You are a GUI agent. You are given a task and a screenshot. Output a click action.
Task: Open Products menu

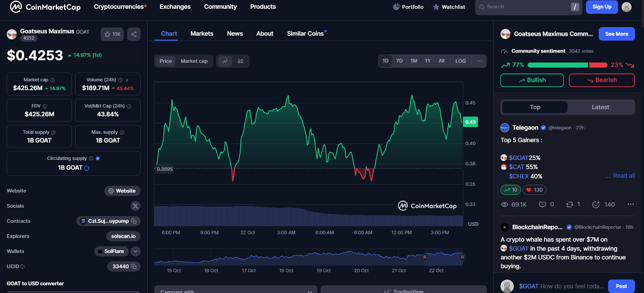click(x=263, y=7)
